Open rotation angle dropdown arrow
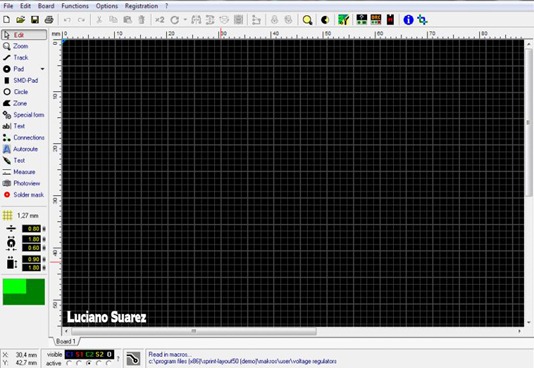Screen dimensions: 534x368 (185, 20)
